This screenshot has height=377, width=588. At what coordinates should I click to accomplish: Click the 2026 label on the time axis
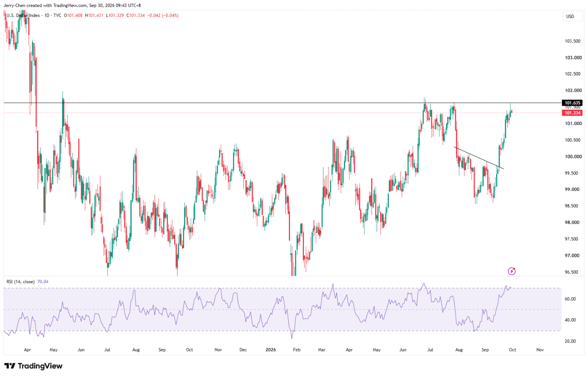pos(271,350)
